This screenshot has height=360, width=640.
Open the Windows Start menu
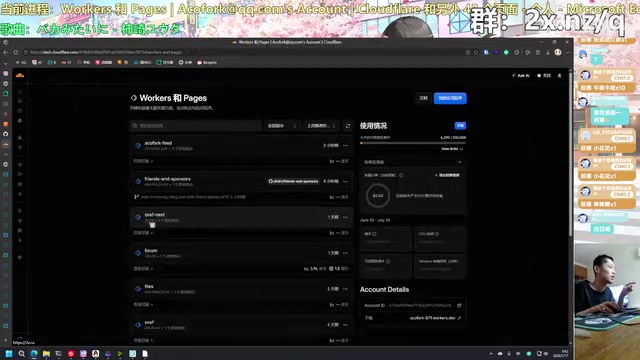tap(9, 353)
